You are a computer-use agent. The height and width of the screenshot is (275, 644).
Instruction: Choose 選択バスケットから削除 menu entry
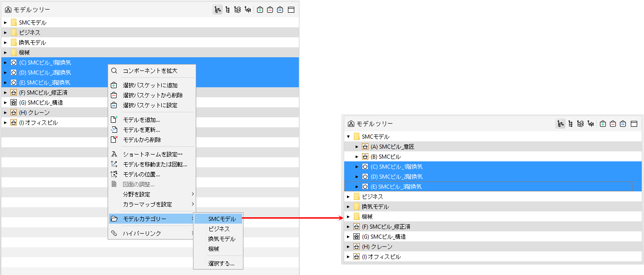click(152, 95)
